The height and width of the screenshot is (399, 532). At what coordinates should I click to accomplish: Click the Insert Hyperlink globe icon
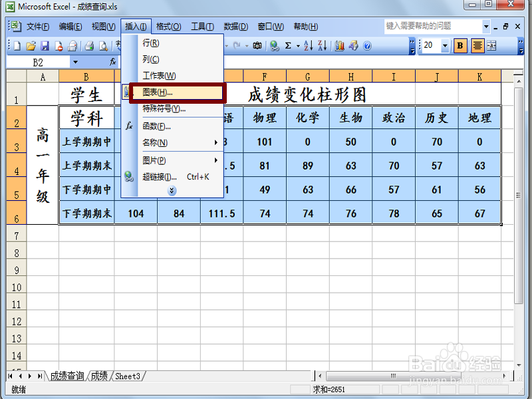(x=273, y=46)
